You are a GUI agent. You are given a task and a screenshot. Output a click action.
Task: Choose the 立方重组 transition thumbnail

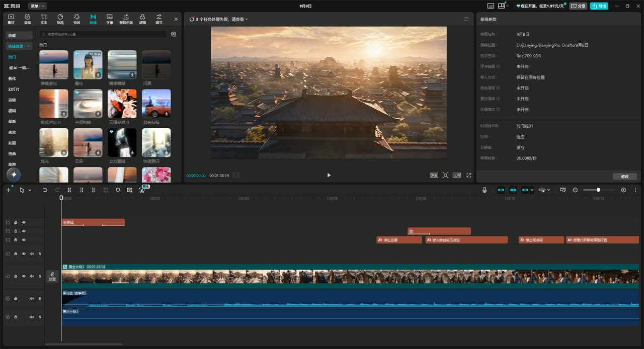[x=122, y=142]
